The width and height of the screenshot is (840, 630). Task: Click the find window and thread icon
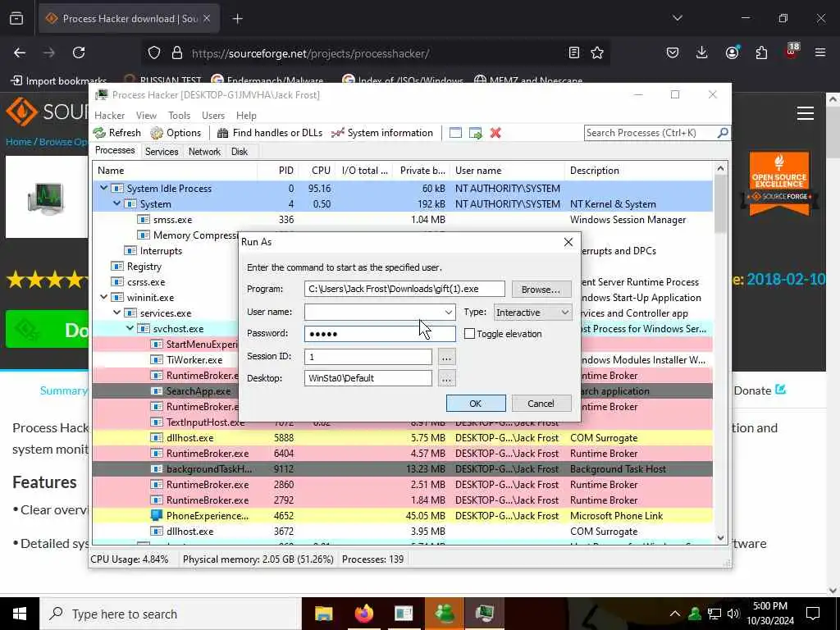[476, 133]
